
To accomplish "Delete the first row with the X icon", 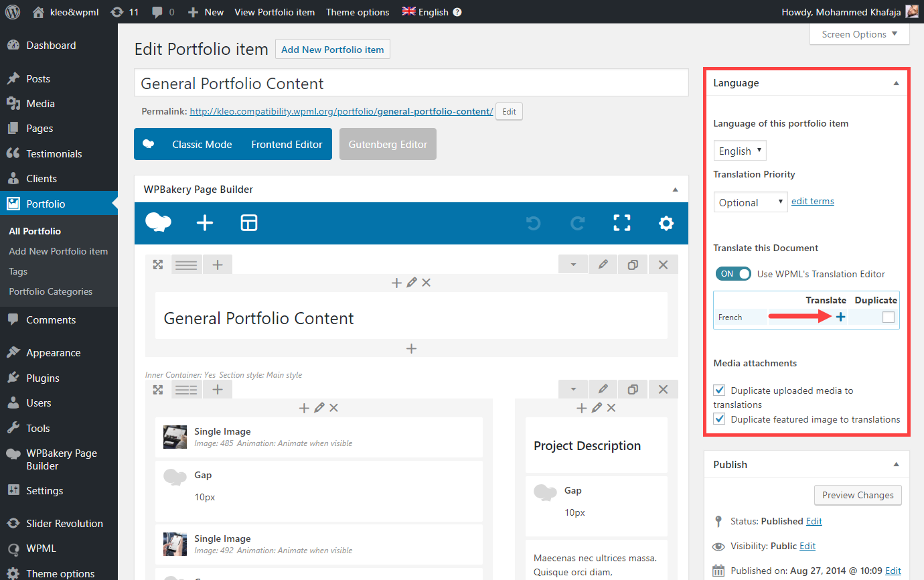I will [663, 265].
